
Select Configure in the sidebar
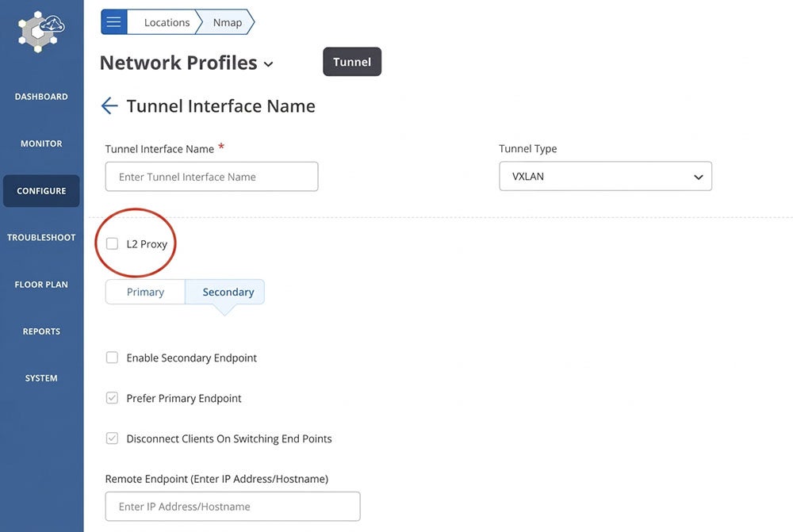coord(41,190)
